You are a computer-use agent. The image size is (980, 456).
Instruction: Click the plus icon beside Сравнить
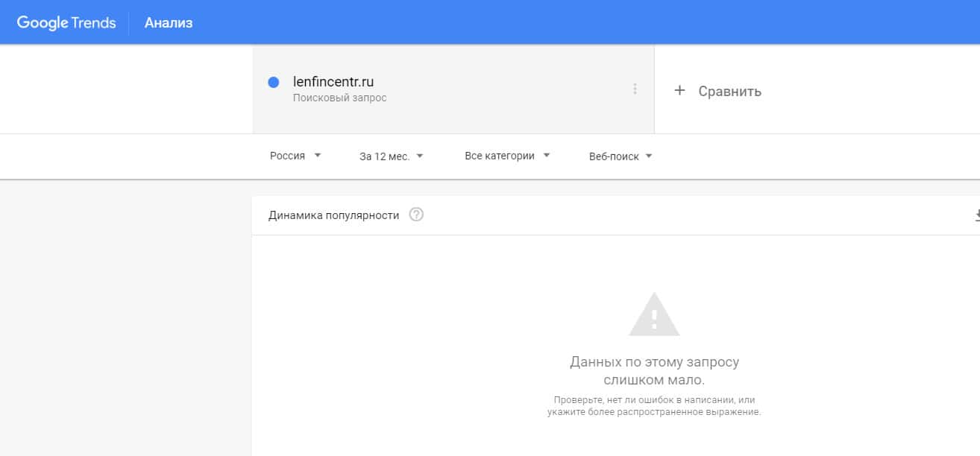click(x=679, y=91)
